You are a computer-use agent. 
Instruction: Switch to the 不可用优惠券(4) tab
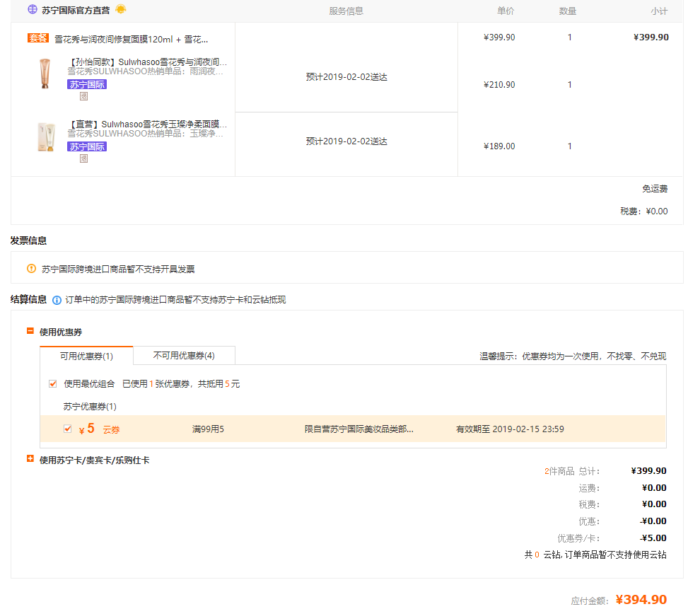tap(184, 356)
